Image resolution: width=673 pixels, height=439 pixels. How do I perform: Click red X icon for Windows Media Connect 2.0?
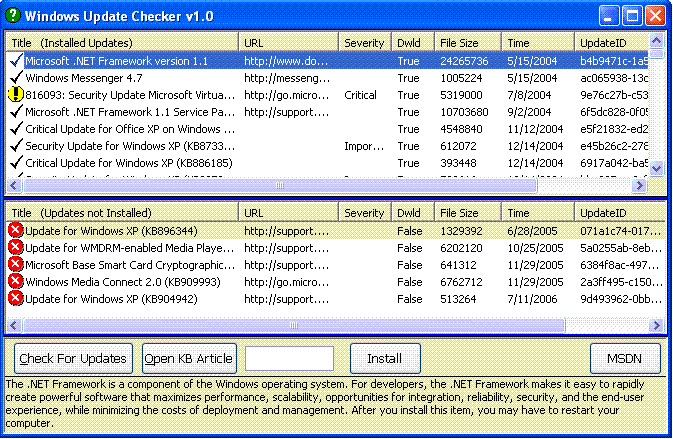pyautogui.click(x=16, y=282)
